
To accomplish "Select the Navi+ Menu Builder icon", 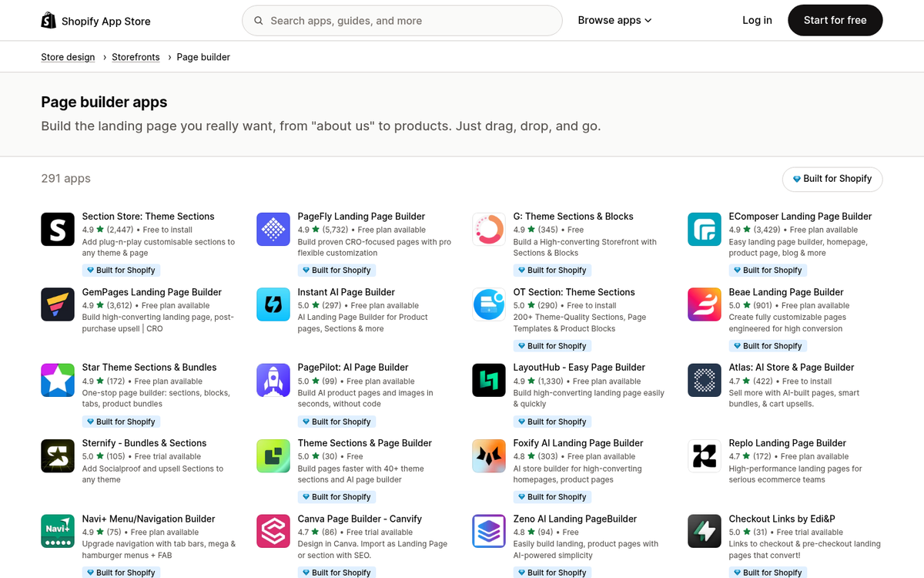I will (58, 531).
